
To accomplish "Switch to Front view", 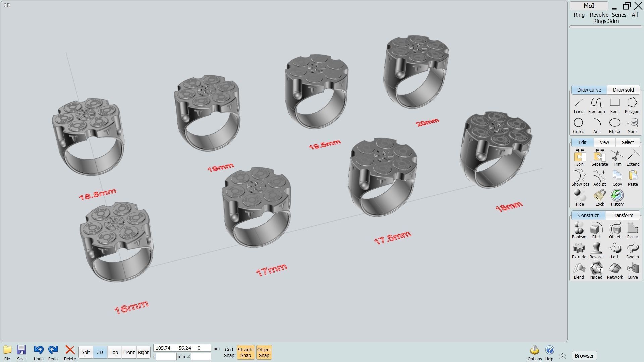I will point(129,352).
